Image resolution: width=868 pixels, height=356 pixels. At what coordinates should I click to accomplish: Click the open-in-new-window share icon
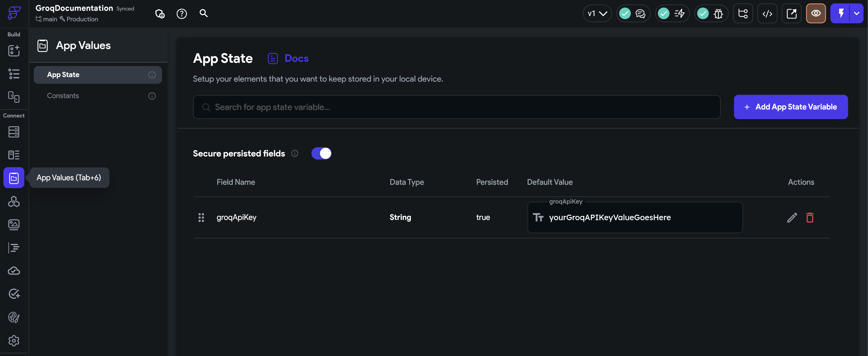click(x=792, y=14)
